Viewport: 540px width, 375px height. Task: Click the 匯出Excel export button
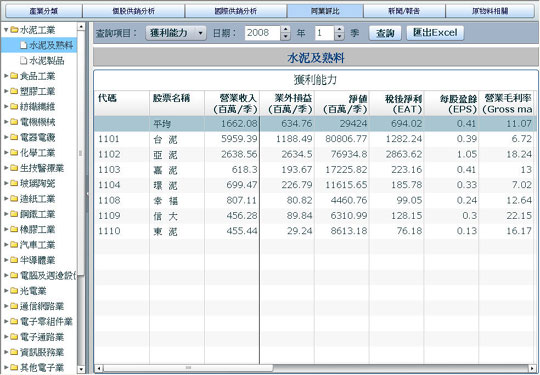[435, 33]
